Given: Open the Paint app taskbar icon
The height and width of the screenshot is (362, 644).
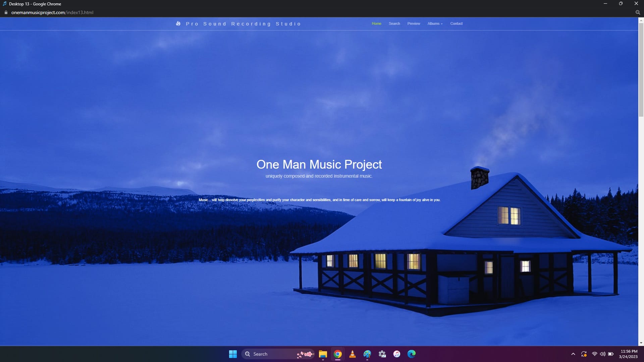Looking at the screenshot, I should 367,354.
